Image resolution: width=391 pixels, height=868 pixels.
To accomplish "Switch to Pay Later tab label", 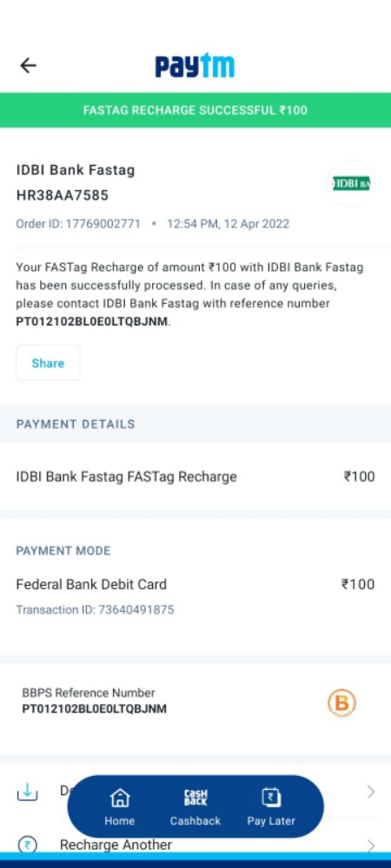I will tap(271, 821).
